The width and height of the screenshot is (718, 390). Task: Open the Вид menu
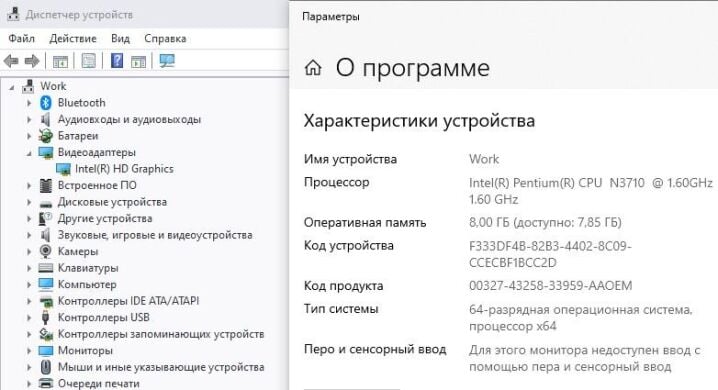click(x=120, y=38)
